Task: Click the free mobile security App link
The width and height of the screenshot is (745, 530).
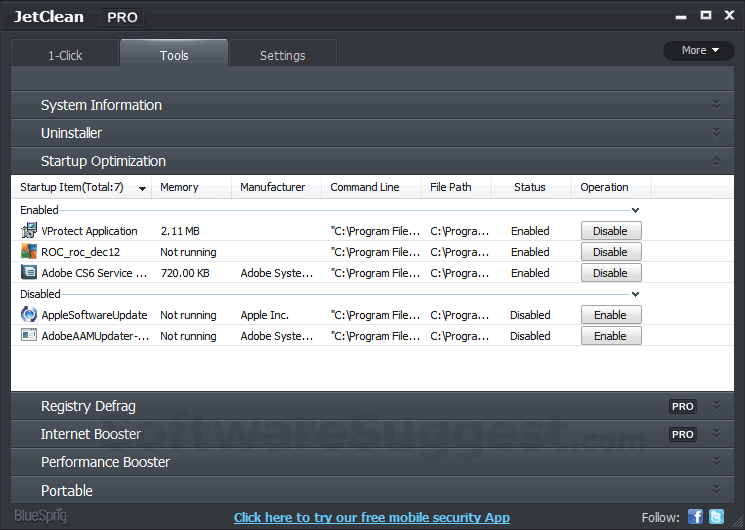Action: coord(371,517)
